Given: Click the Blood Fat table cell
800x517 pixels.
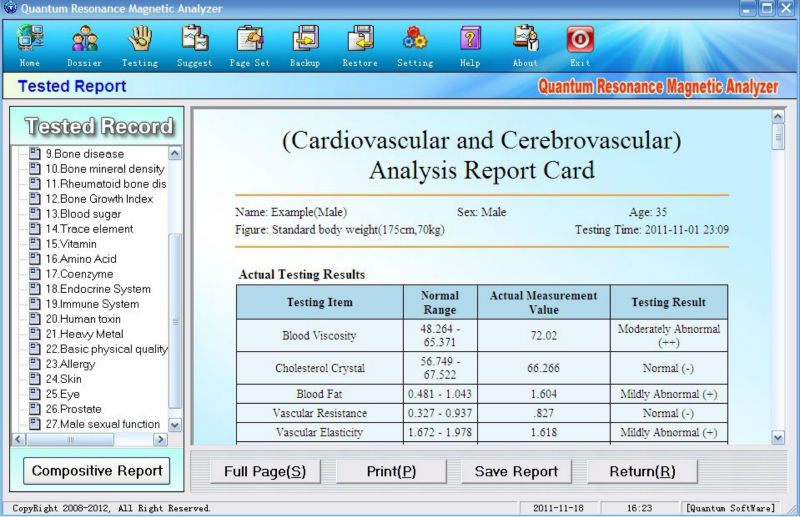Looking at the screenshot, I should [x=319, y=394].
